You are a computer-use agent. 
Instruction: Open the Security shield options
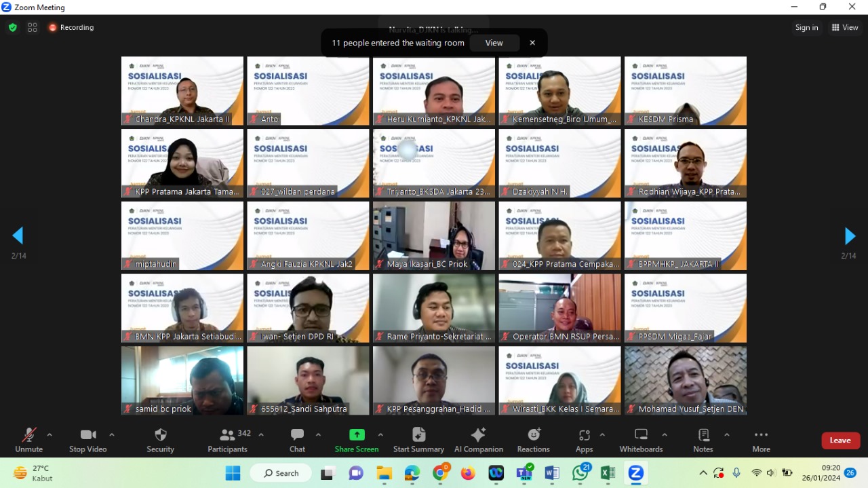coord(160,440)
